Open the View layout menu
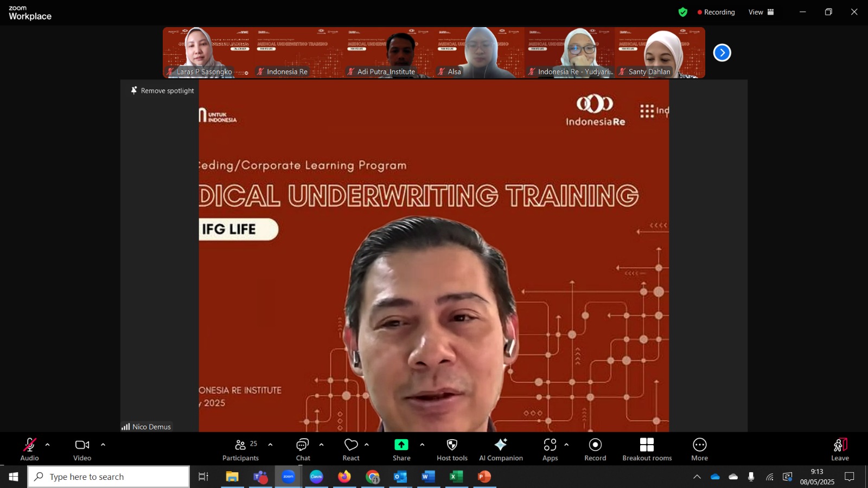The width and height of the screenshot is (868, 488). click(x=761, y=12)
